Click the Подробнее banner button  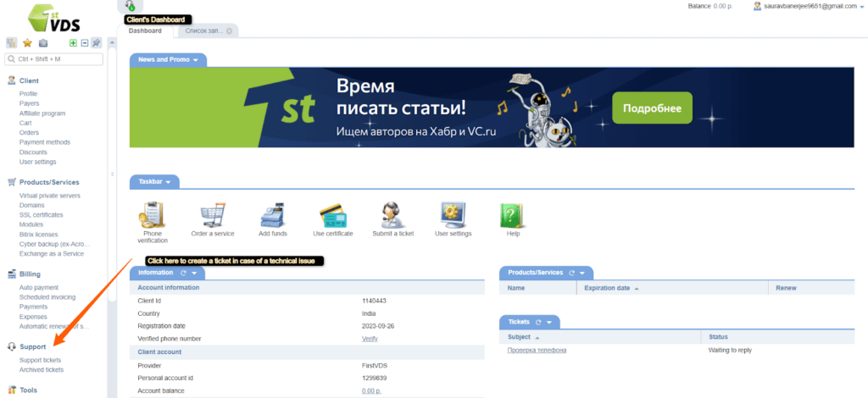(652, 108)
